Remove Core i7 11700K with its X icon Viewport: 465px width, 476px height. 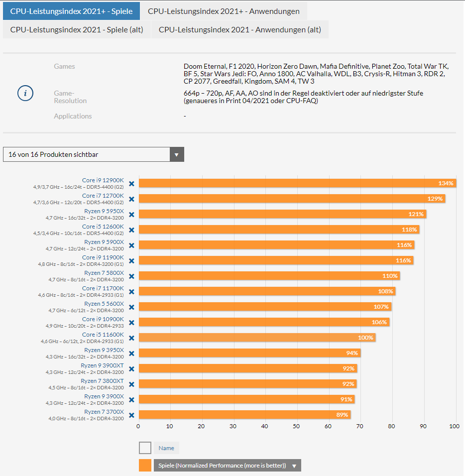point(131,292)
